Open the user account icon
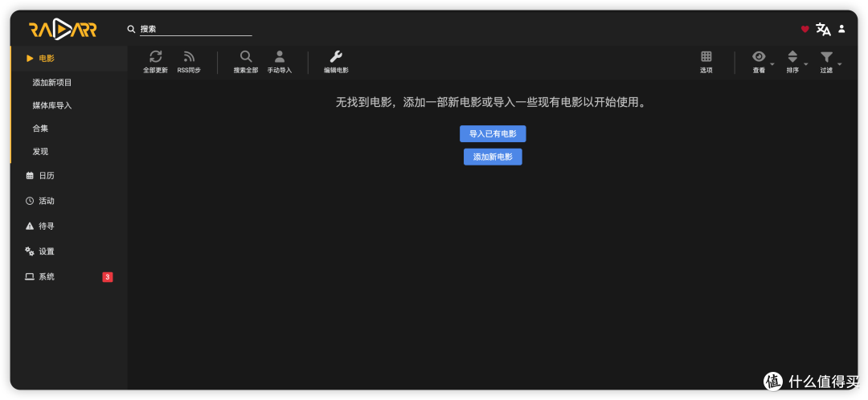Viewport: 868px width, 400px height. click(x=841, y=29)
